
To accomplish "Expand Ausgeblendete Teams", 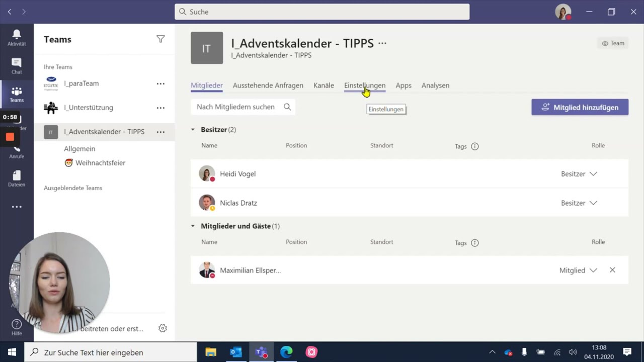I will pos(73,188).
